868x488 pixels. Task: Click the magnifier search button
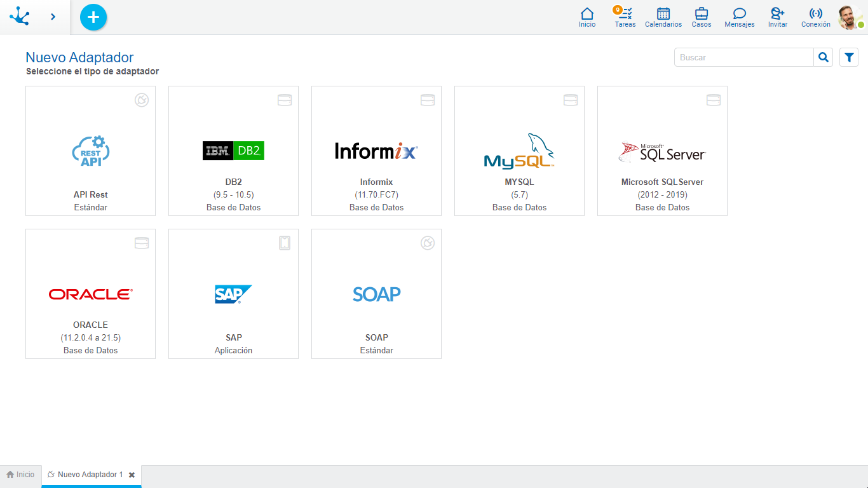tap(824, 57)
